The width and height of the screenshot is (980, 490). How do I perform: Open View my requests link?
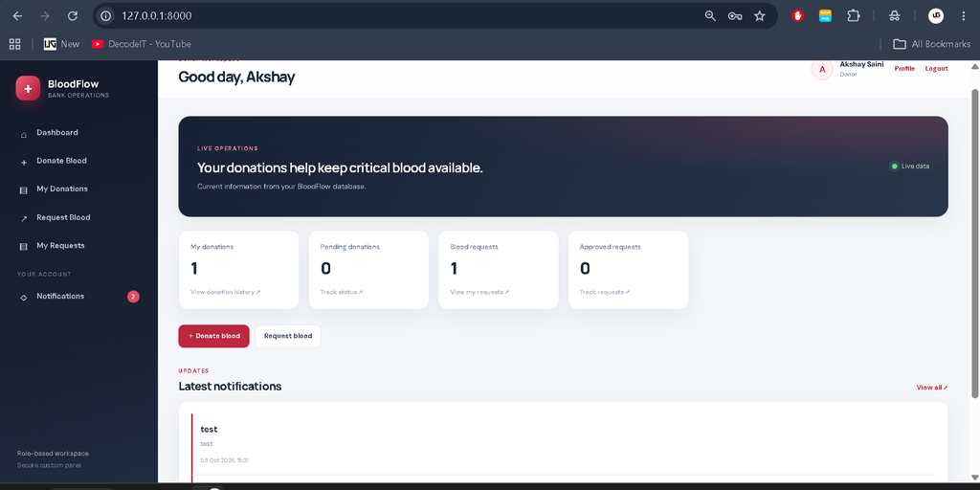click(x=479, y=292)
